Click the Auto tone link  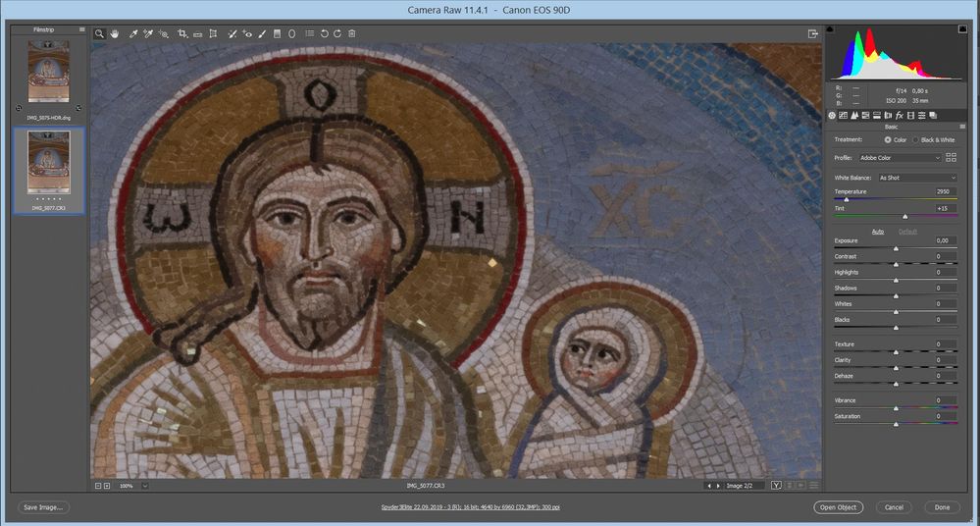pos(878,232)
